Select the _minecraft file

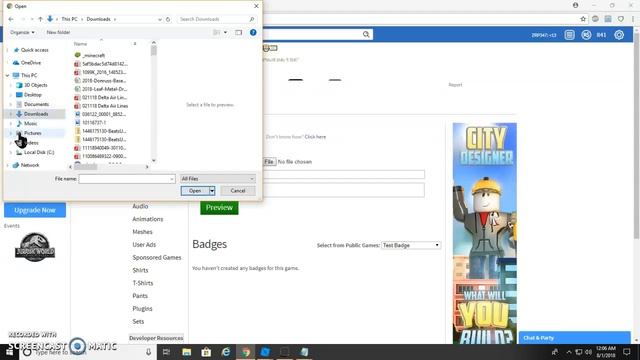93,56
